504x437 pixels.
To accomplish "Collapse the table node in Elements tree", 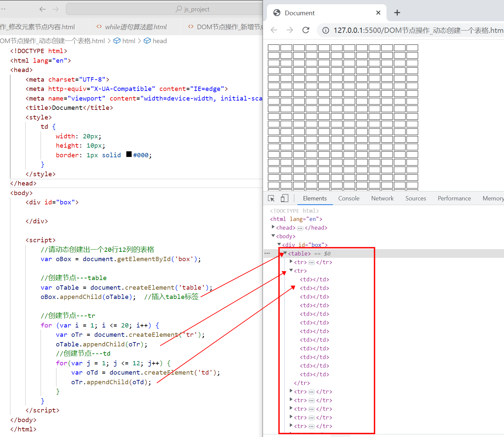I will [x=285, y=253].
